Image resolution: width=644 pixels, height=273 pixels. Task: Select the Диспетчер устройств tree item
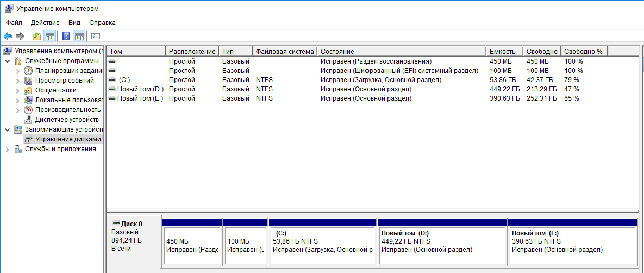[x=67, y=120]
